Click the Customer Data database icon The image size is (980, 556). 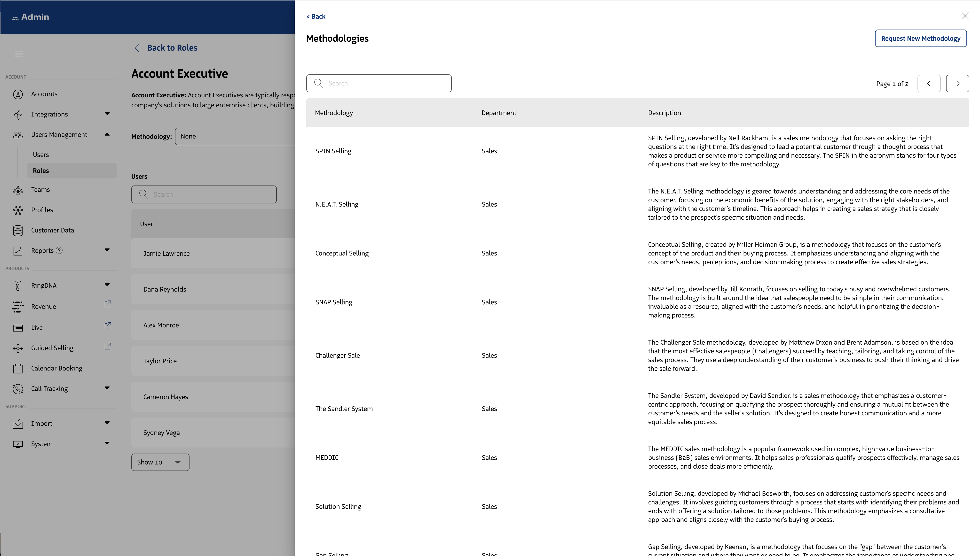pyautogui.click(x=18, y=230)
